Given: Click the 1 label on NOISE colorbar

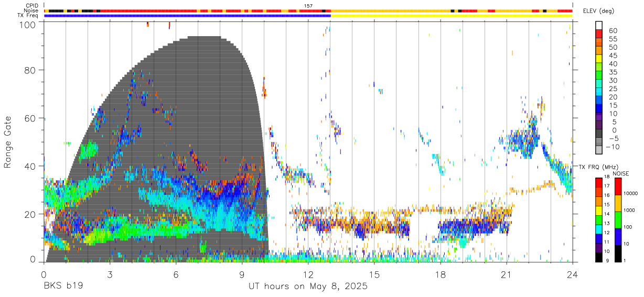Looking at the screenshot, I should [625, 260].
